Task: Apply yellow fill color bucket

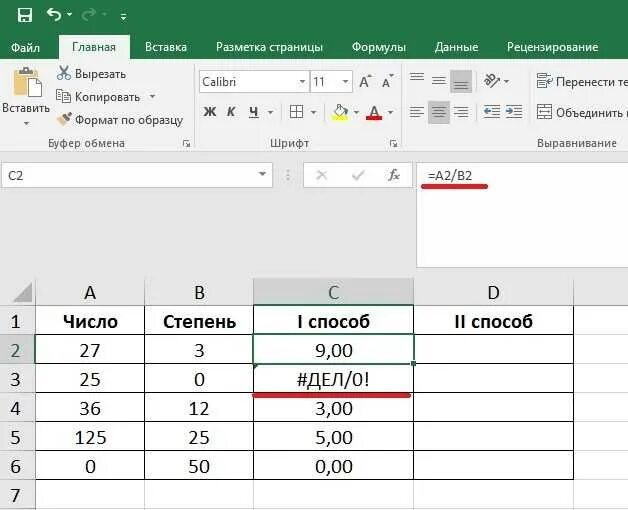Action: tap(340, 112)
